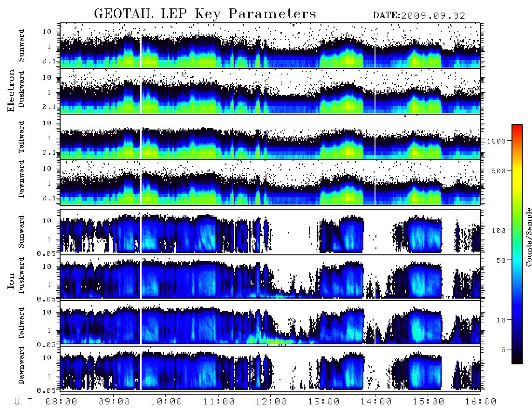Click the red top of the colorbar
This screenshot has height=410, width=532.
517,128
